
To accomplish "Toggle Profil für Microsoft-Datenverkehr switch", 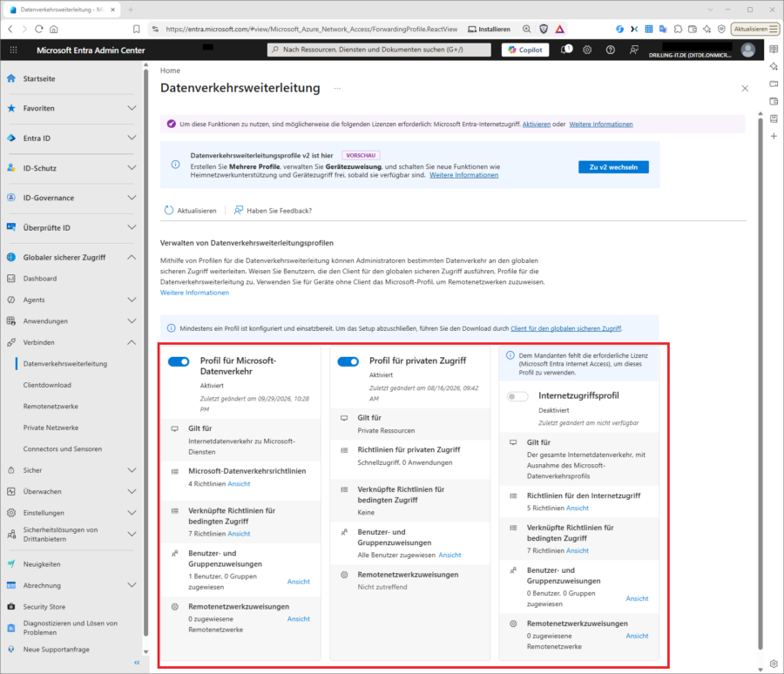I will point(179,361).
